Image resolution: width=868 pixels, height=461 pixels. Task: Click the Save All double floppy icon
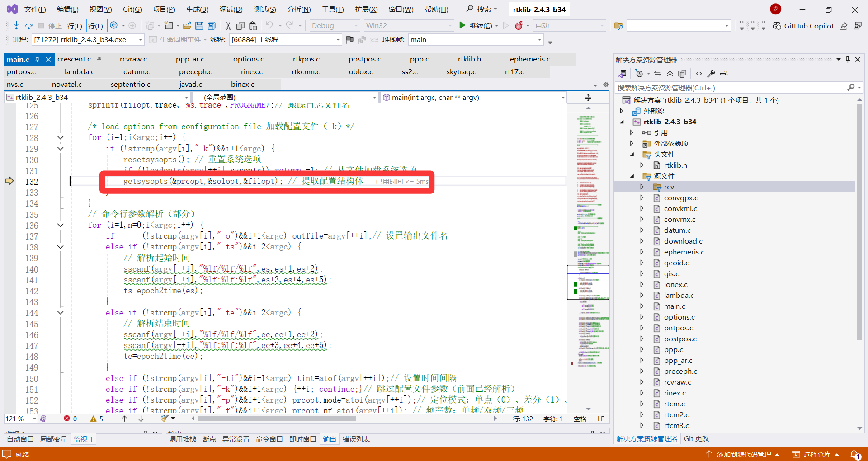[211, 26]
